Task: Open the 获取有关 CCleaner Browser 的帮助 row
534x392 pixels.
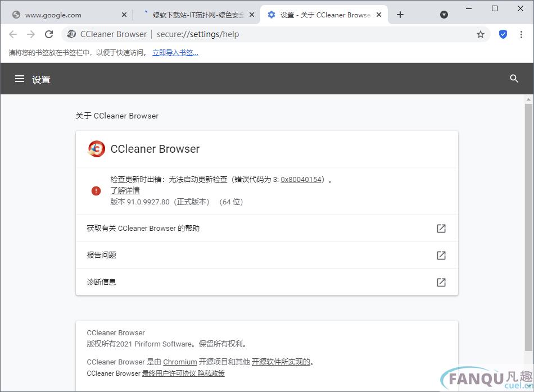Action: (266, 229)
